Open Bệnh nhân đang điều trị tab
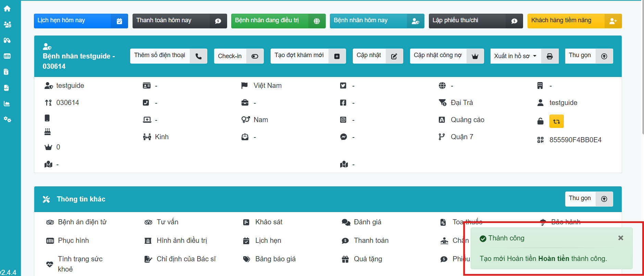The image size is (644, 276). point(278,21)
